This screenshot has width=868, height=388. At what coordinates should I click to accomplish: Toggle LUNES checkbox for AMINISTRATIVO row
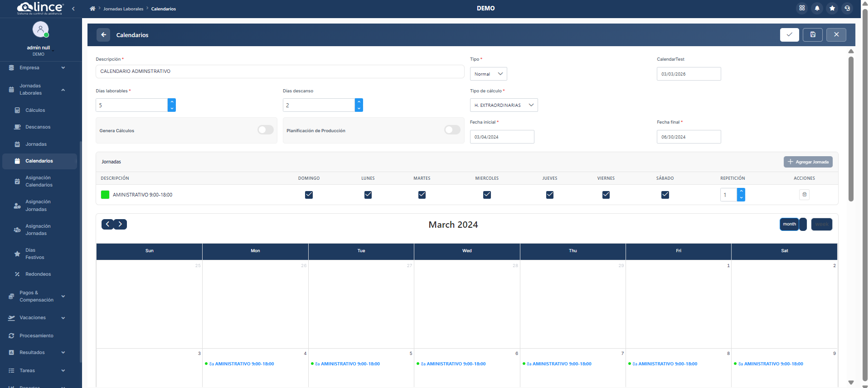point(368,195)
